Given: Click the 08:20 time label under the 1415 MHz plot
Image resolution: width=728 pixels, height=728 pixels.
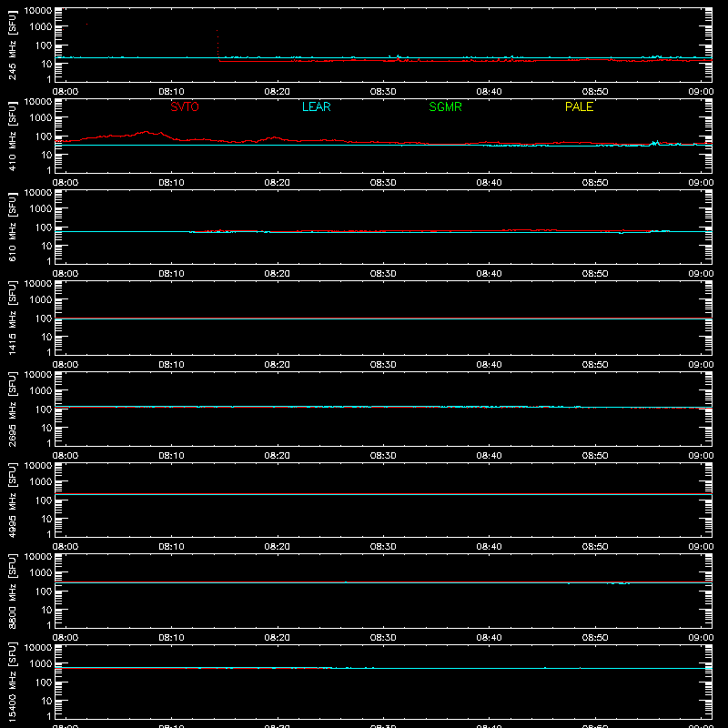Looking at the screenshot, I should [278, 365].
